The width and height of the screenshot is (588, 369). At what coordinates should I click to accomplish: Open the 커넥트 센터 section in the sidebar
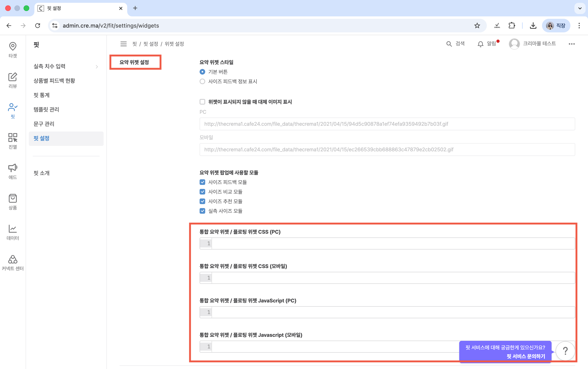click(13, 263)
